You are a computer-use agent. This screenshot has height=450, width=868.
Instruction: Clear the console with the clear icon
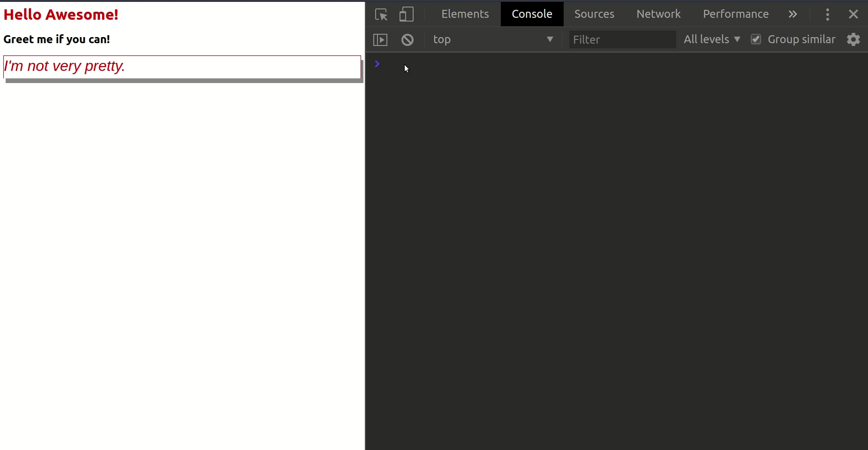click(x=408, y=40)
